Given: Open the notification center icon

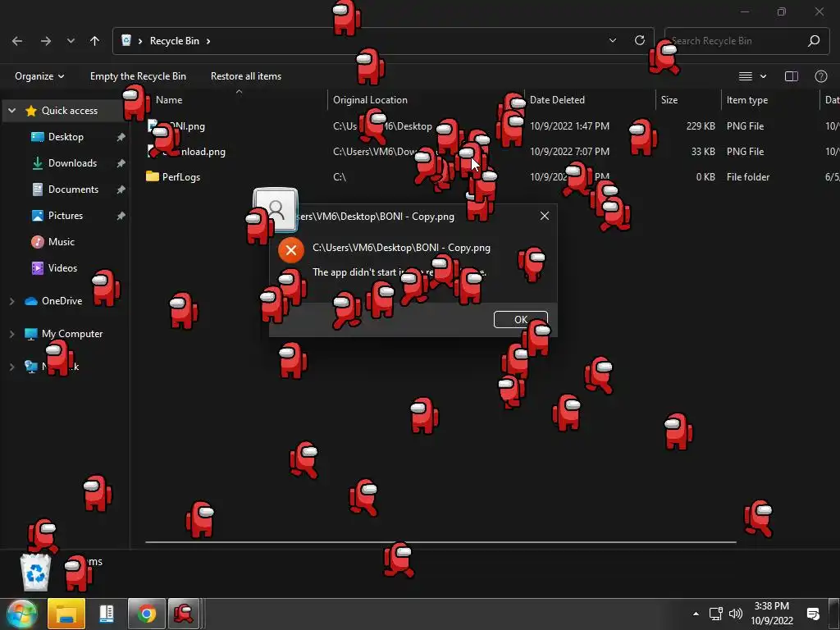Looking at the screenshot, I should (x=813, y=614).
